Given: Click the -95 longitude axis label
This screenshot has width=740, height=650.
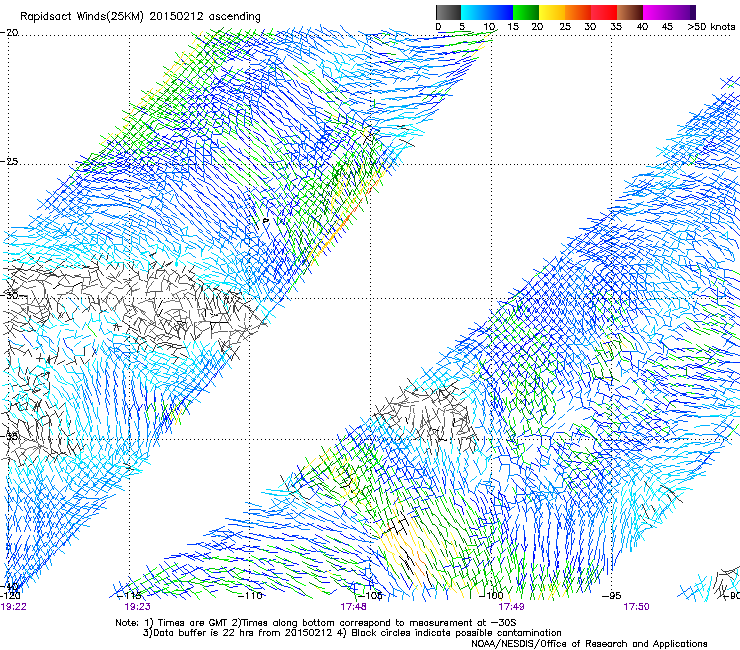Looking at the screenshot, I should pyautogui.click(x=612, y=596).
